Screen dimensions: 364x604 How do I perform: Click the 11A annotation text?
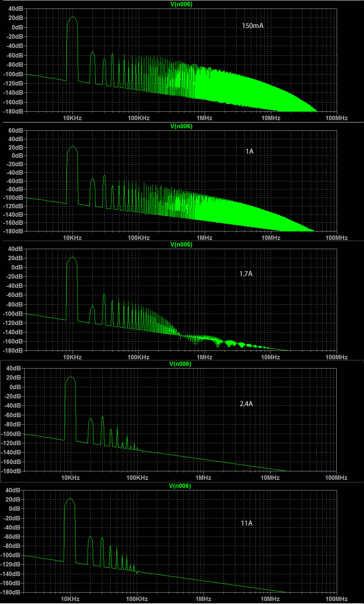247,523
